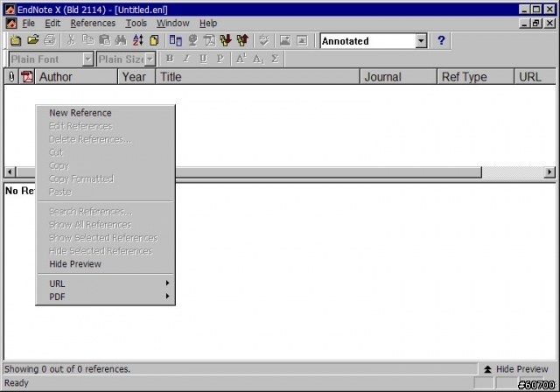Click the blue question mark help icon
The width and height of the screenshot is (560, 392).
pyautogui.click(x=441, y=40)
